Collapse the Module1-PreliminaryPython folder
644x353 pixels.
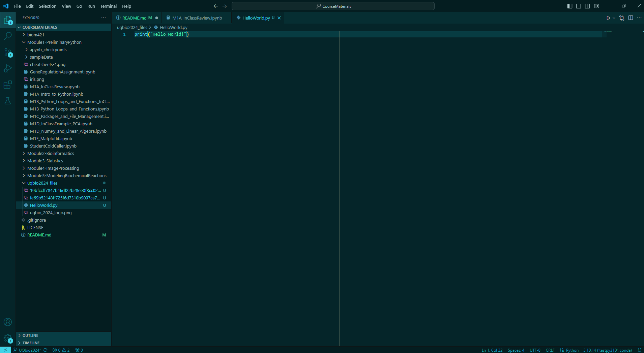pos(63,42)
